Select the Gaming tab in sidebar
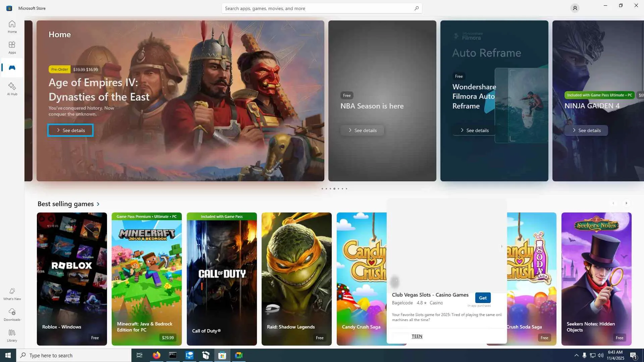 click(x=12, y=68)
